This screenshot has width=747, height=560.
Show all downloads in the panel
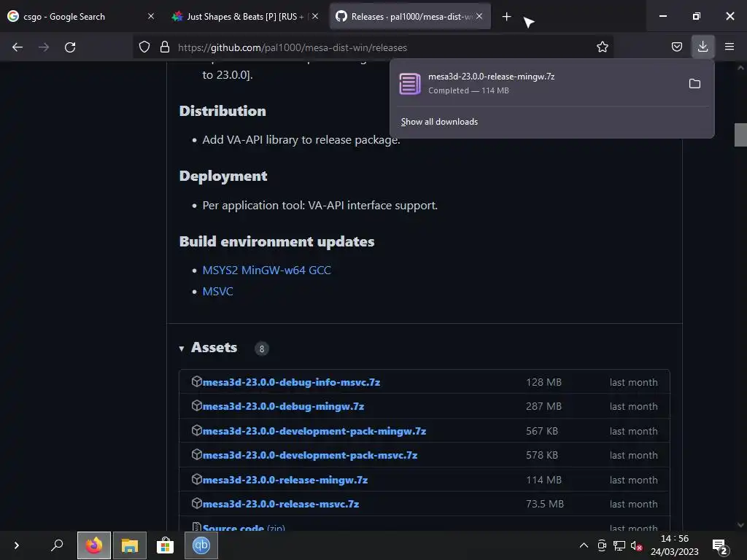(x=439, y=122)
